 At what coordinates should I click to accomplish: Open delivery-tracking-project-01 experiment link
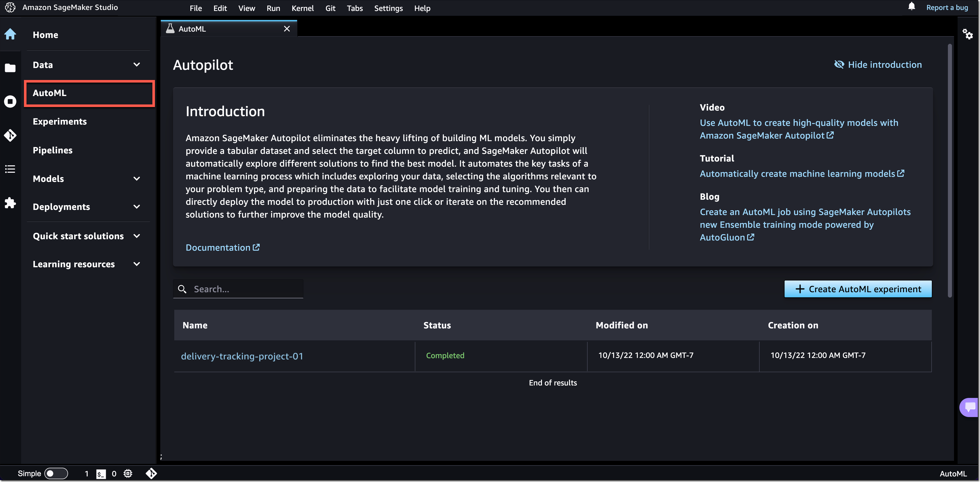point(242,356)
